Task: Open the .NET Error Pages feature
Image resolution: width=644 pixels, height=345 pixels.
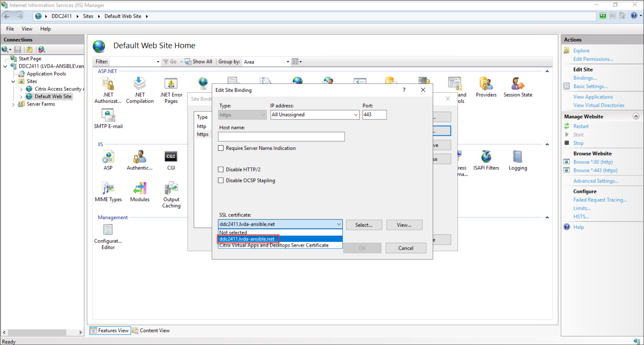Action: click(171, 90)
